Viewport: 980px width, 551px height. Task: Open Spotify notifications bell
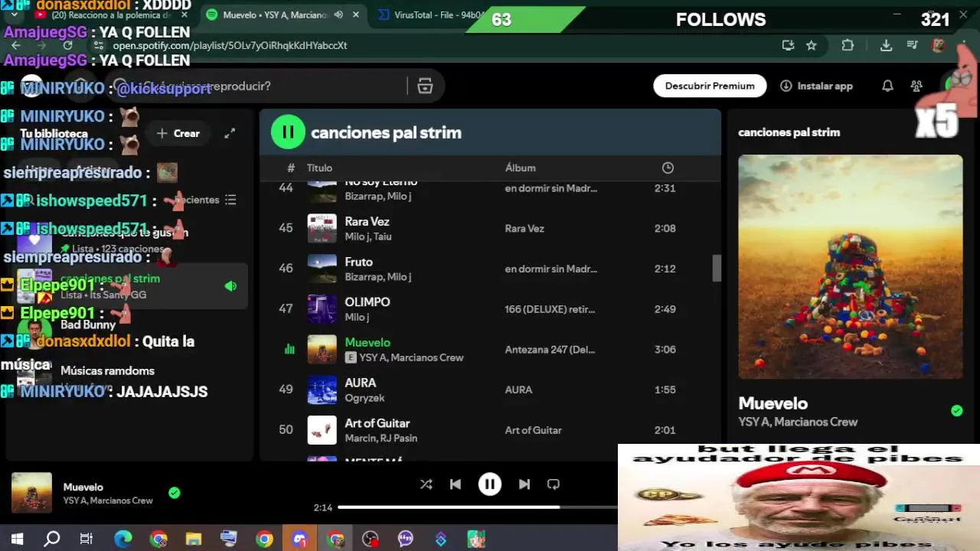click(887, 86)
